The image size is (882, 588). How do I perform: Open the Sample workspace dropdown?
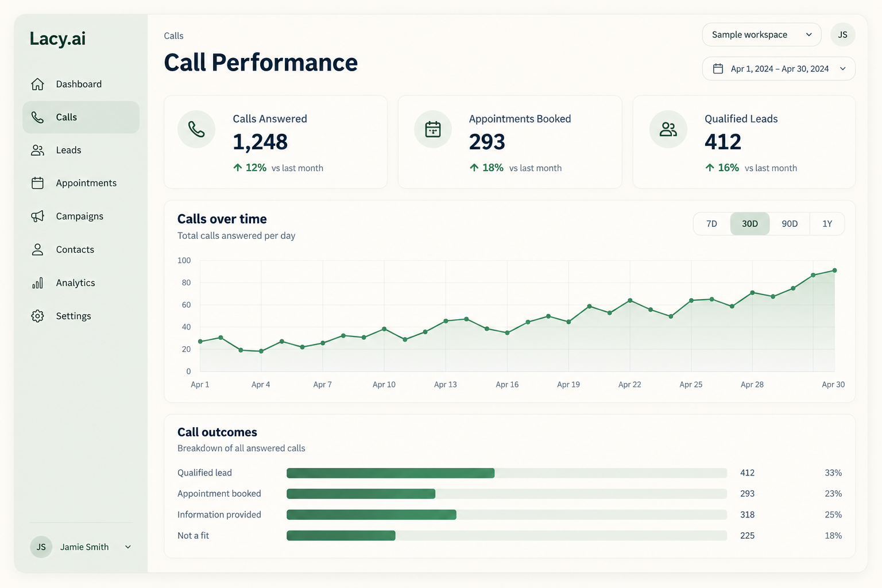(x=761, y=34)
